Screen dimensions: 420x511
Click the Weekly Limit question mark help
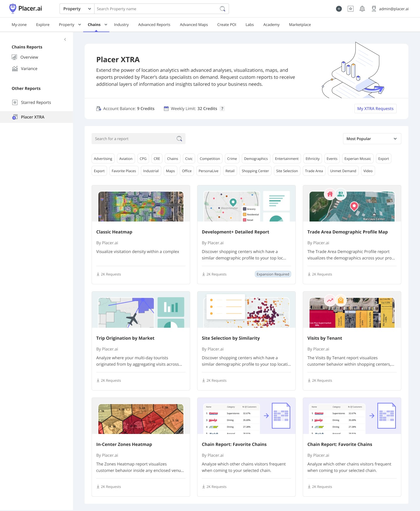click(222, 109)
